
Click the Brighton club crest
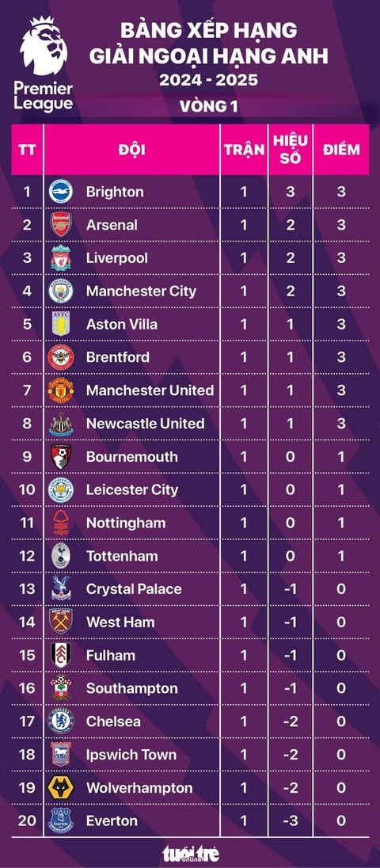61,192
